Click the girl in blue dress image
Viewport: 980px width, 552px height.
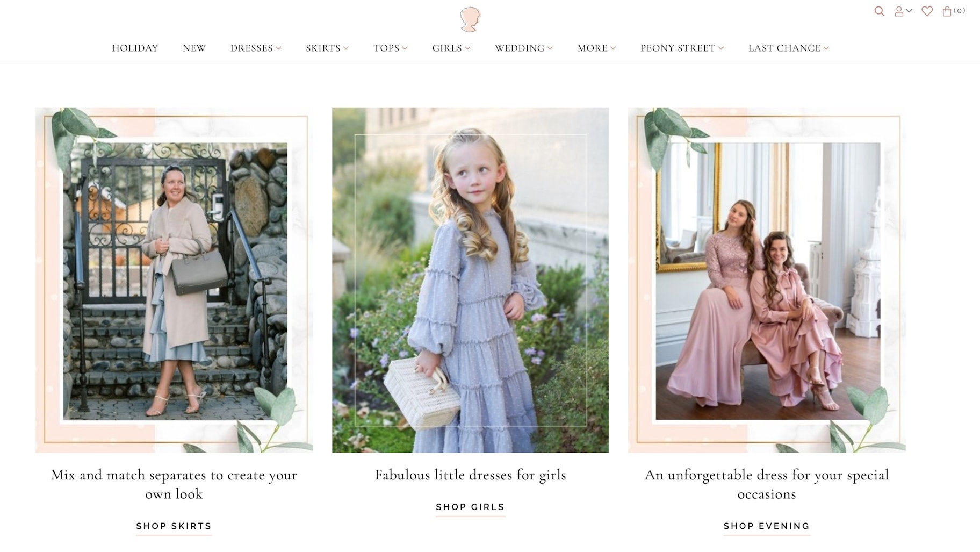click(470, 280)
